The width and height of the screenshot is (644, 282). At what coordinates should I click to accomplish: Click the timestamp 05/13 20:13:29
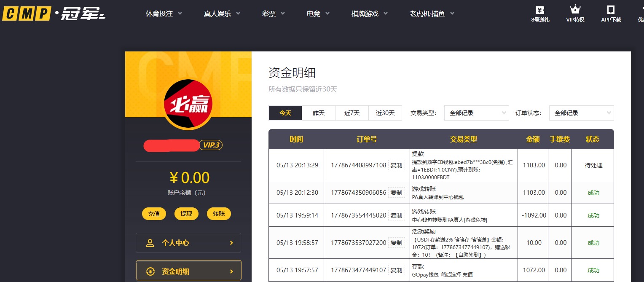pos(297,165)
